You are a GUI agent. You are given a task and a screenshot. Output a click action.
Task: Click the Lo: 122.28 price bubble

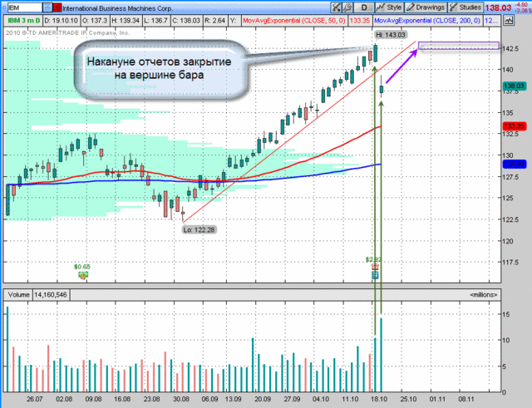pos(199,229)
